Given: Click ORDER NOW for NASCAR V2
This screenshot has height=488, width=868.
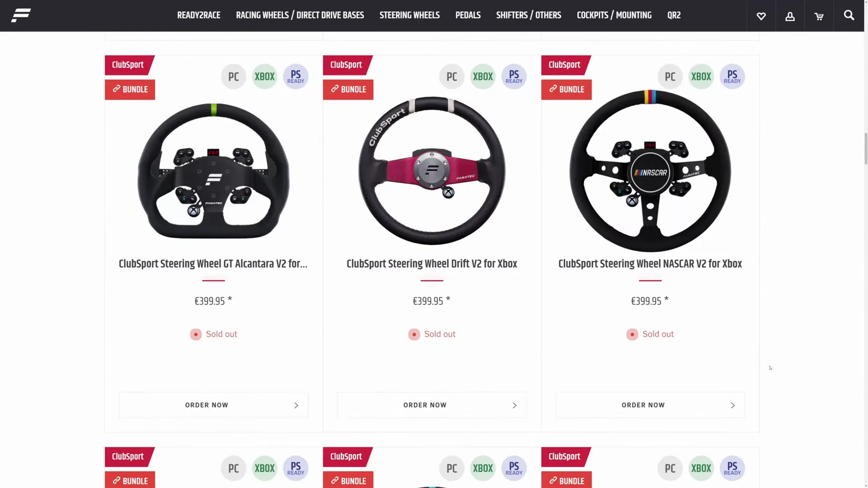Looking at the screenshot, I should [650, 405].
